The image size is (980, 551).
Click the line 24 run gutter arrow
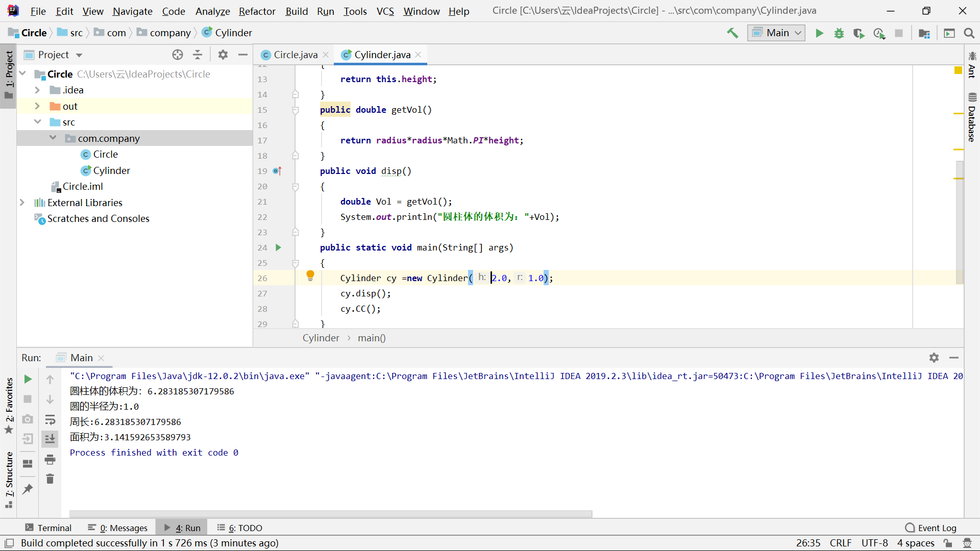point(278,247)
